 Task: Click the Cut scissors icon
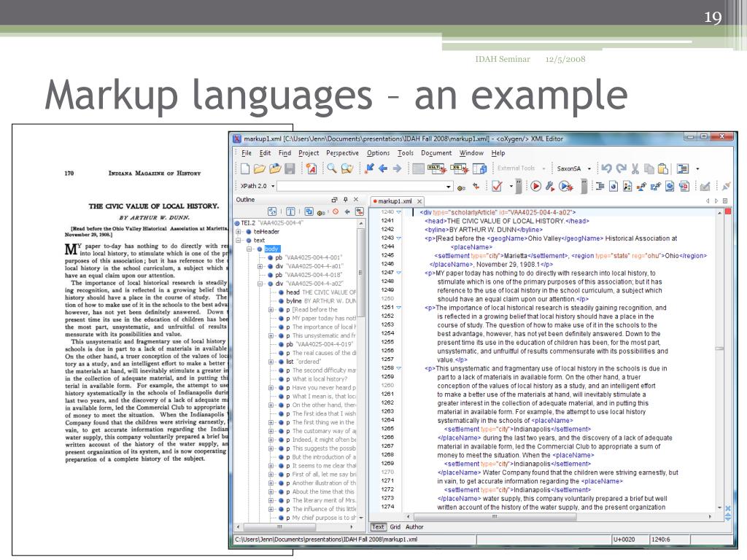click(x=635, y=168)
